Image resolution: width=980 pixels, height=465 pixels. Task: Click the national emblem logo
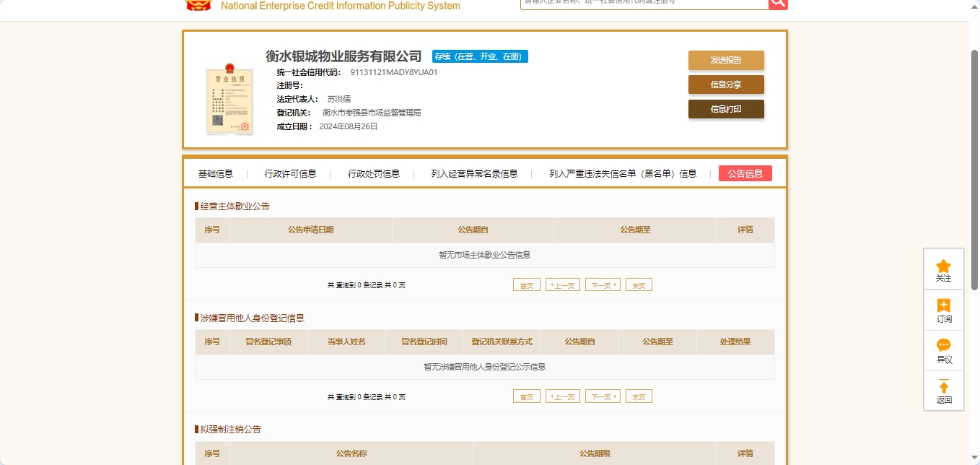click(198, 4)
